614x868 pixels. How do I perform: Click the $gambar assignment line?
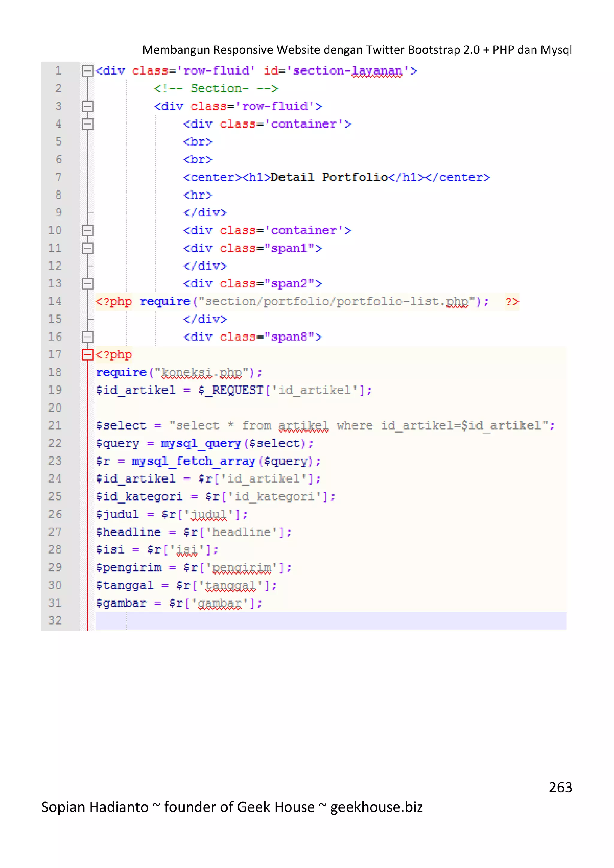click(179, 603)
